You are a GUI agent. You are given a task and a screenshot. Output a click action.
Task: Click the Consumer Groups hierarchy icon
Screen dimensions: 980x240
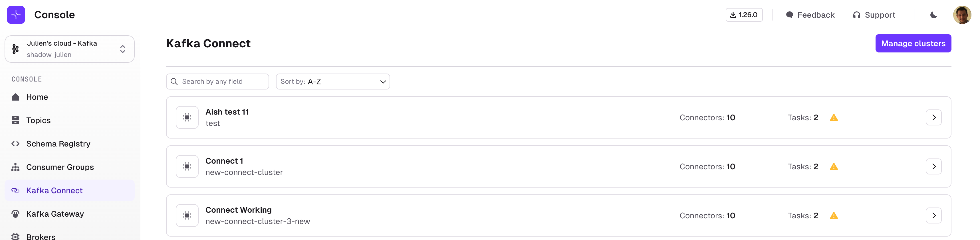pos(15,167)
